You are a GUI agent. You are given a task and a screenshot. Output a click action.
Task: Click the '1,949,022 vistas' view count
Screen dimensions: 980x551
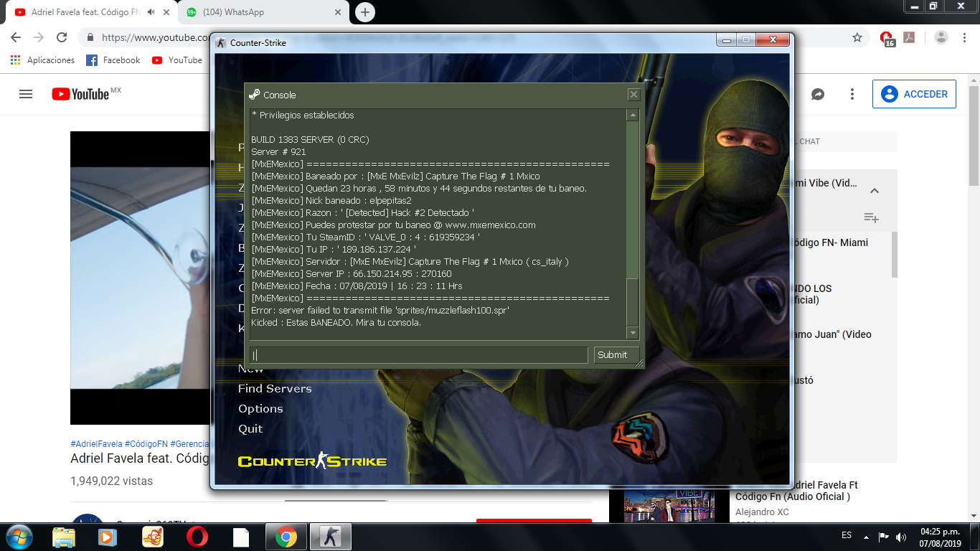(111, 481)
